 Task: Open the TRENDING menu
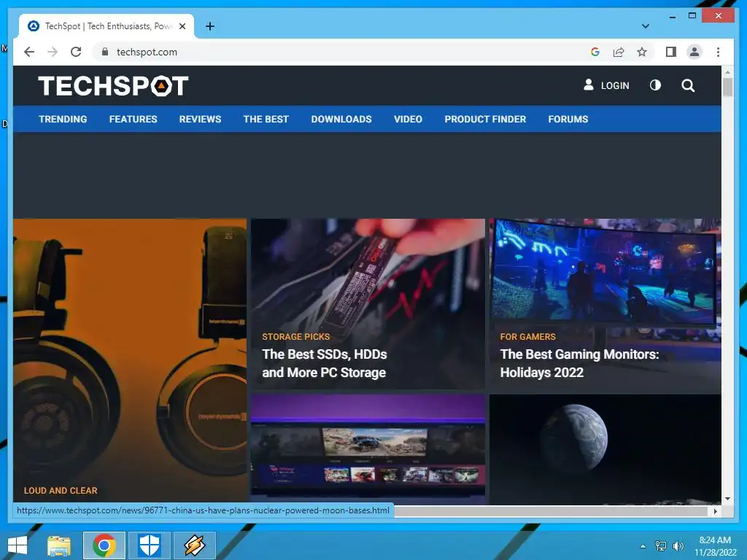[x=63, y=119]
